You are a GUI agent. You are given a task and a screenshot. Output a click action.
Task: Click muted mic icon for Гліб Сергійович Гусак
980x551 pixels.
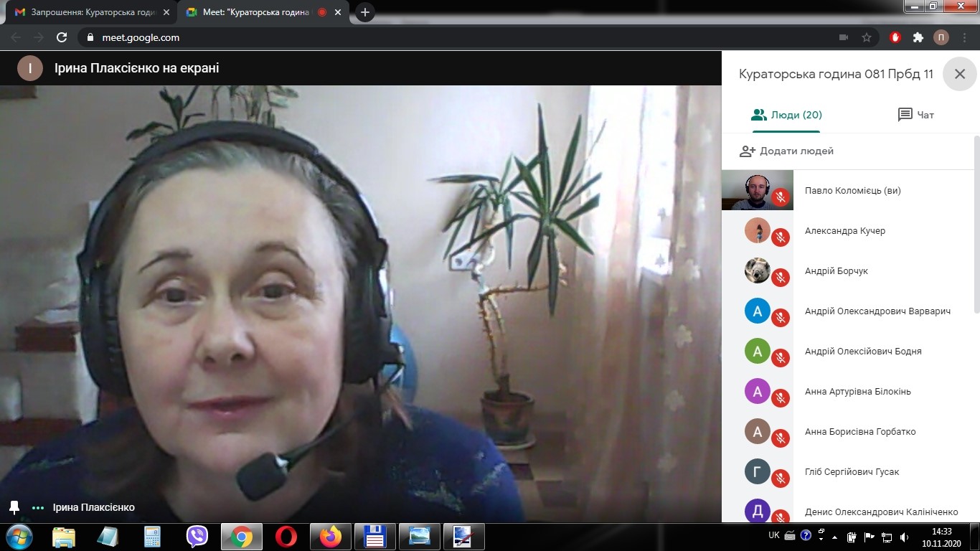click(x=781, y=478)
